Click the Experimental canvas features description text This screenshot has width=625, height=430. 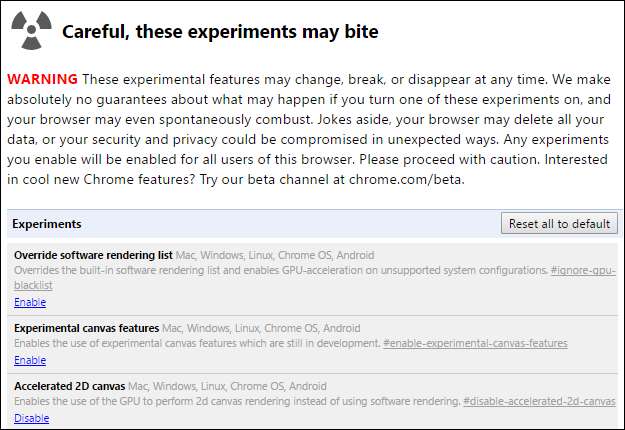pos(197,344)
